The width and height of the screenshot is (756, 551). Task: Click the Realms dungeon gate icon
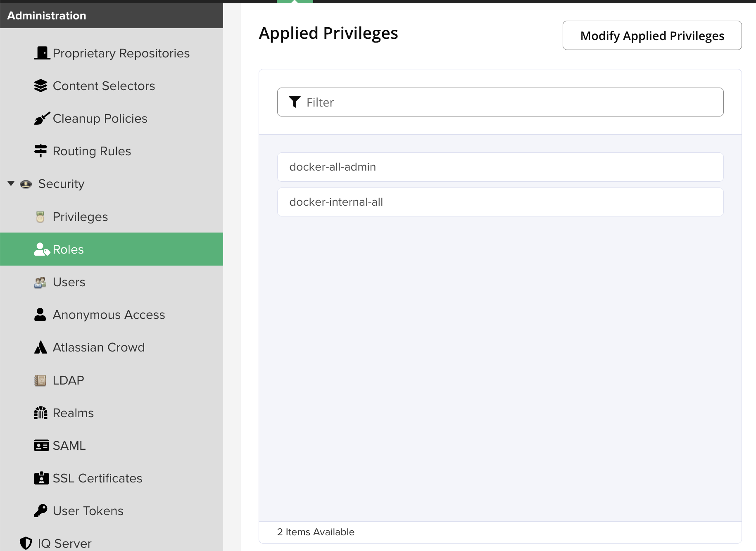pyautogui.click(x=40, y=413)
